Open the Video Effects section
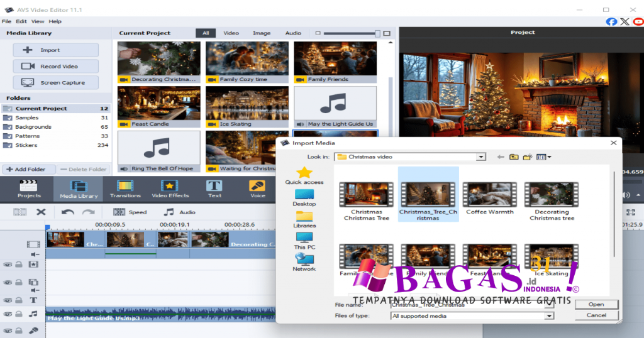The width and height of the screenshot is (644, 338). pos(170,189)
